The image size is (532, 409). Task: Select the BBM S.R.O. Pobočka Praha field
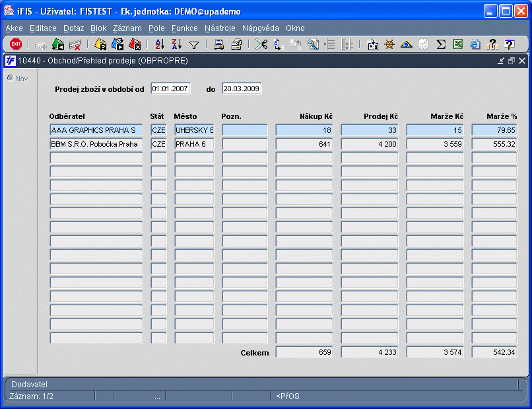pos(96,144)
